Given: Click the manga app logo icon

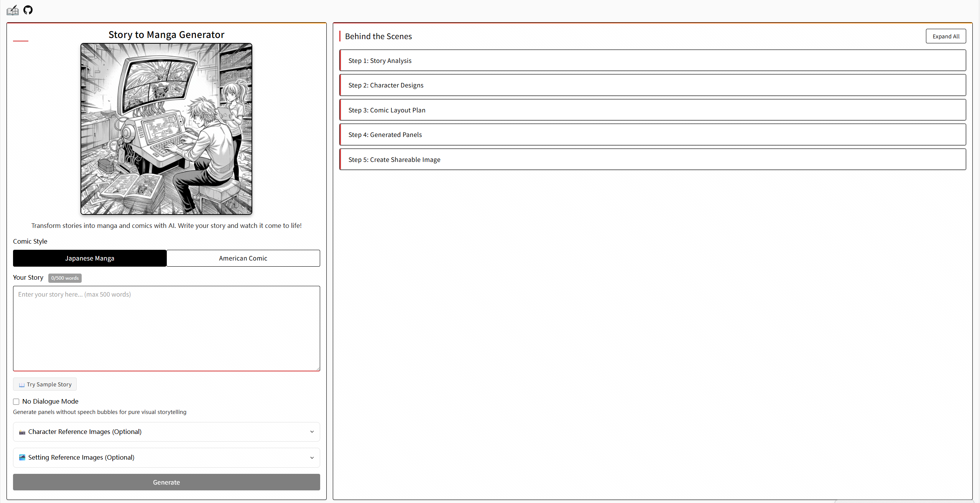Looking at the screenshot, I should [13, 10].
